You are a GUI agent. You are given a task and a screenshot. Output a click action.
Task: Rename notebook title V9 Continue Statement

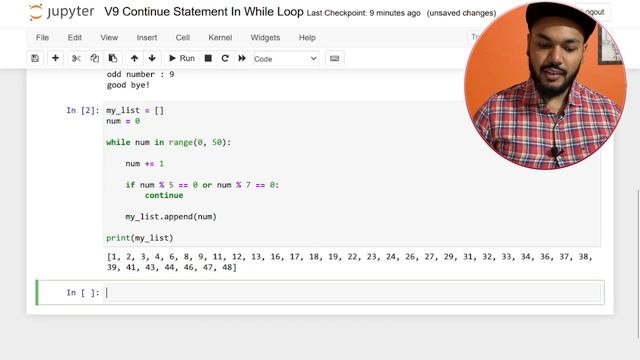click(204, 12)
